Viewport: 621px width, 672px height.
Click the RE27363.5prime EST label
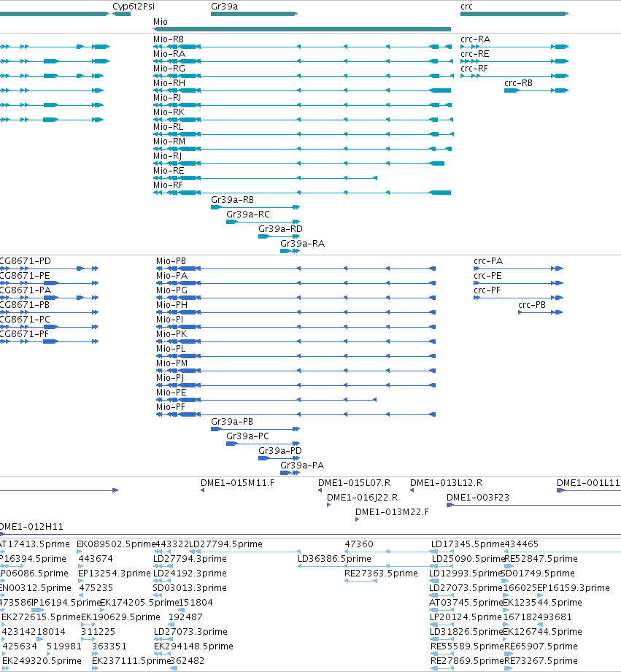coord(381,573)
